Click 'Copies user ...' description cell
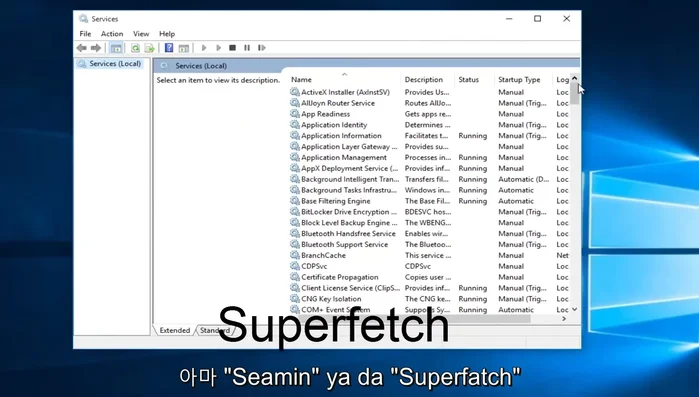This screenshot has height=397, width=699. pos(428,277)
